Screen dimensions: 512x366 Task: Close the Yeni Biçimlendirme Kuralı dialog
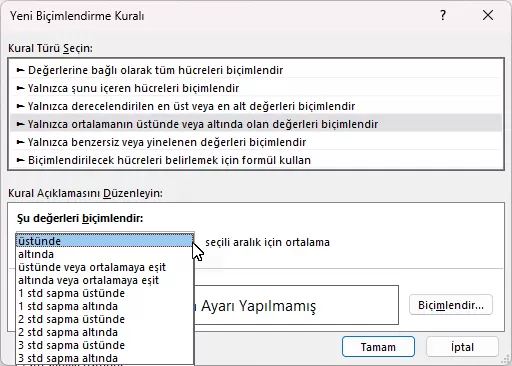[488, 15]
